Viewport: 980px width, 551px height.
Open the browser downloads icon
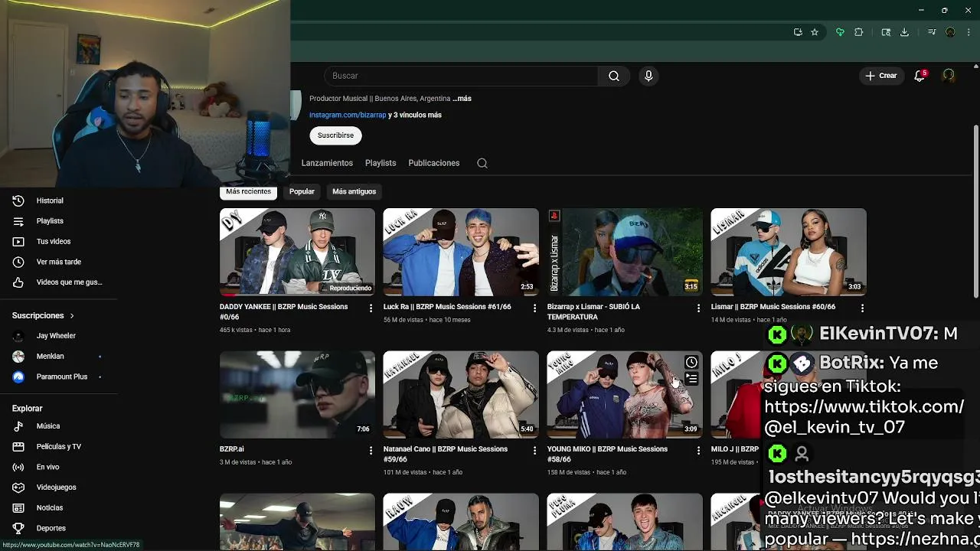904,32
